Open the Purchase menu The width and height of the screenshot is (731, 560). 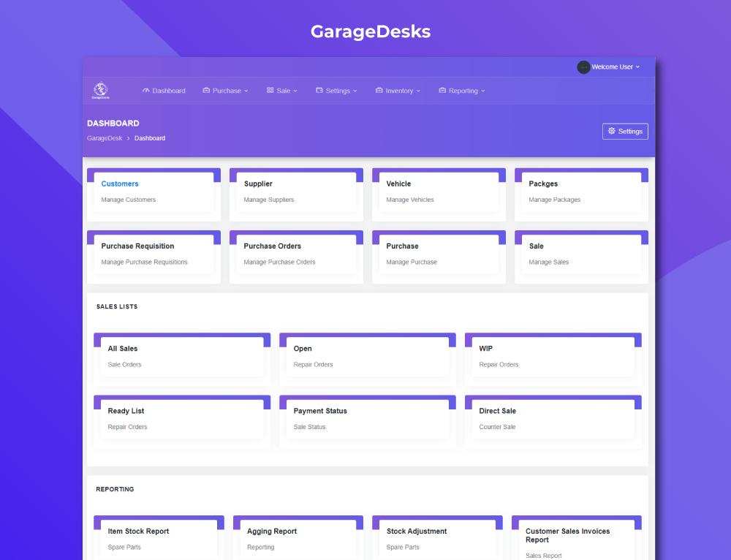pyautogui.click(x=226, y=91)
